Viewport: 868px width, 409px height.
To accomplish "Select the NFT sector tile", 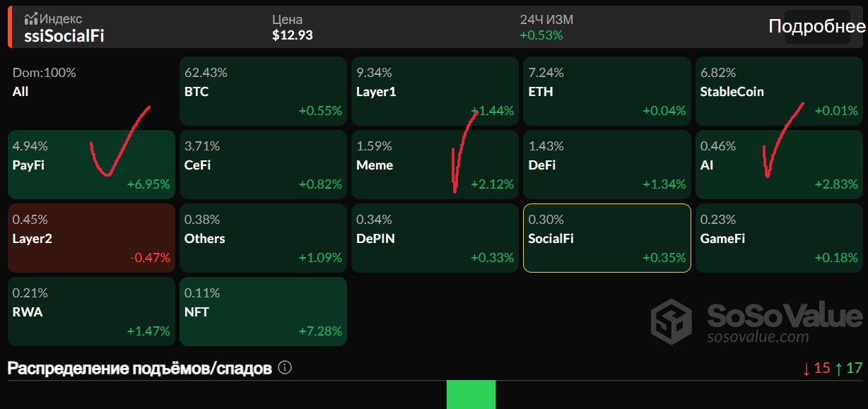I will tap(263, 312).
